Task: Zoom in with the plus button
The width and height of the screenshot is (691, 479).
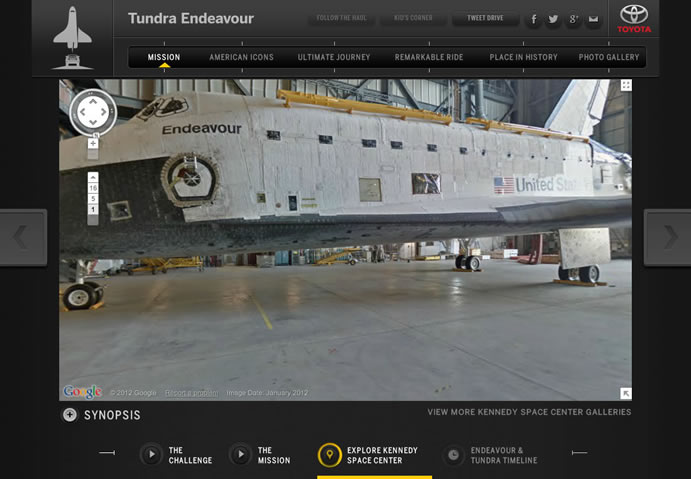Action: point(93,143)
